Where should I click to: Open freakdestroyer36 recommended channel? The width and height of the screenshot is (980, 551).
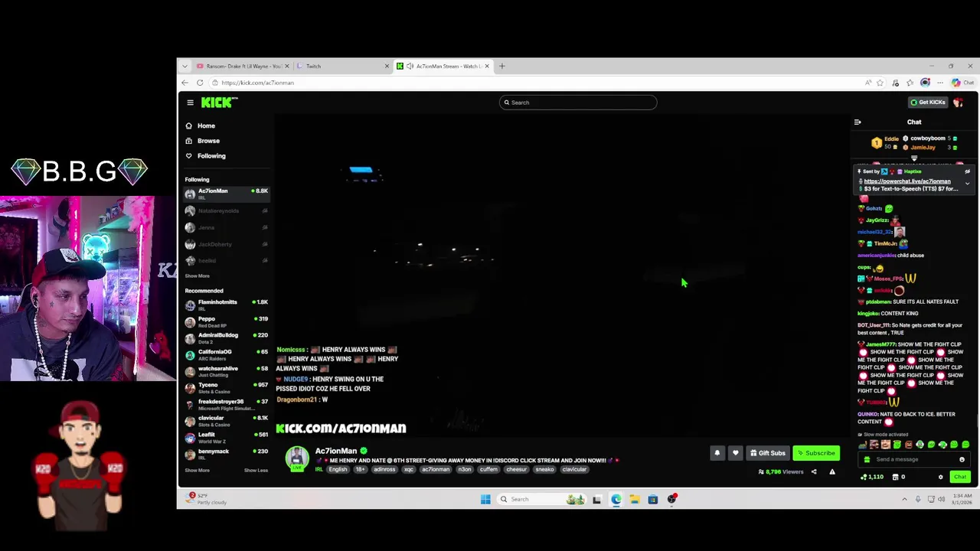225,404
